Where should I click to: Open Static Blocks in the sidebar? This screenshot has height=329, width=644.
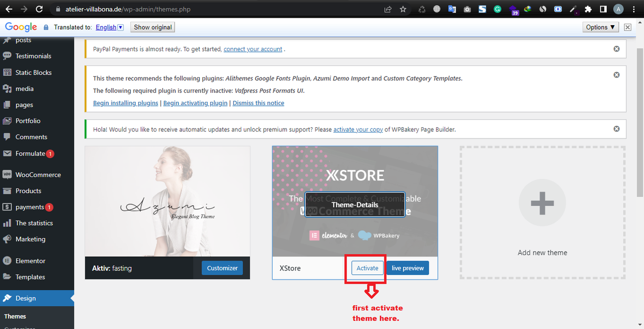(37, 73)
